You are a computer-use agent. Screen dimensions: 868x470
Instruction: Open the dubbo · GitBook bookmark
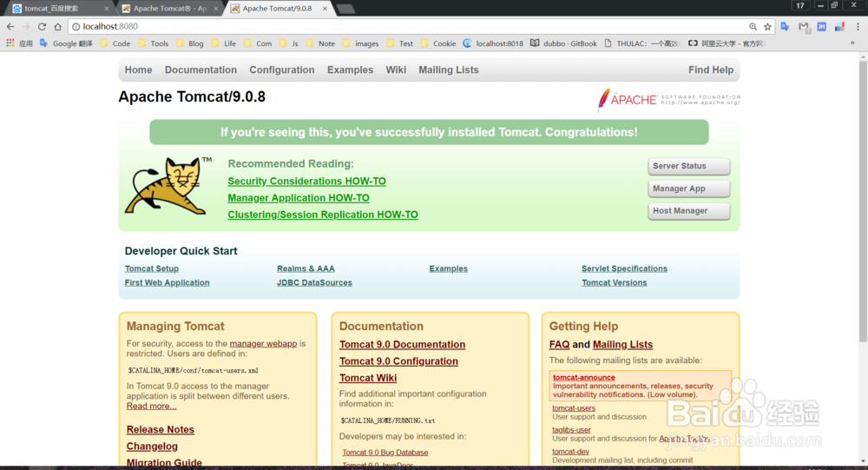[x=563, y=43]
